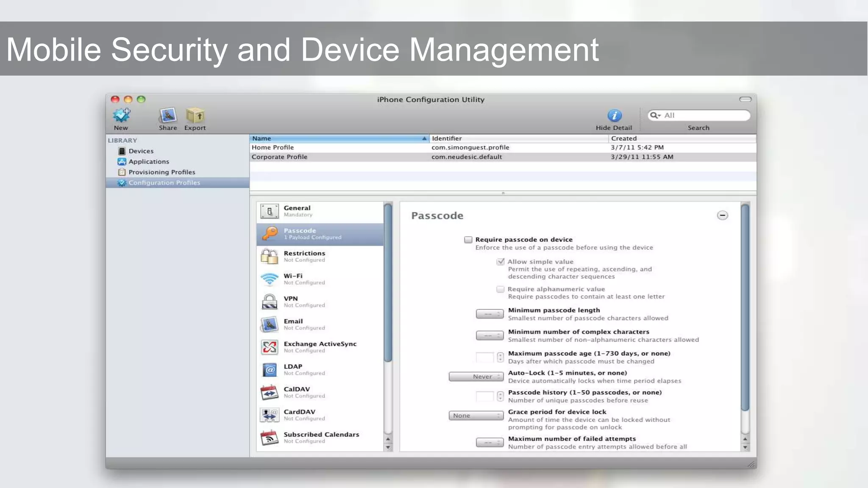Click the 3/29/11 11:55 AM created cell
868x488 pixels.
(642, 157)
